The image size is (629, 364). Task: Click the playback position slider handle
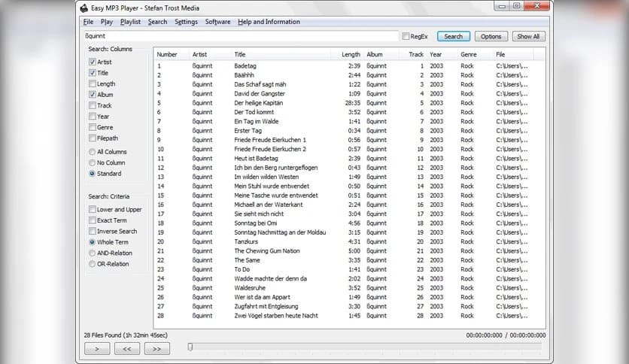(x=190, y=347)
